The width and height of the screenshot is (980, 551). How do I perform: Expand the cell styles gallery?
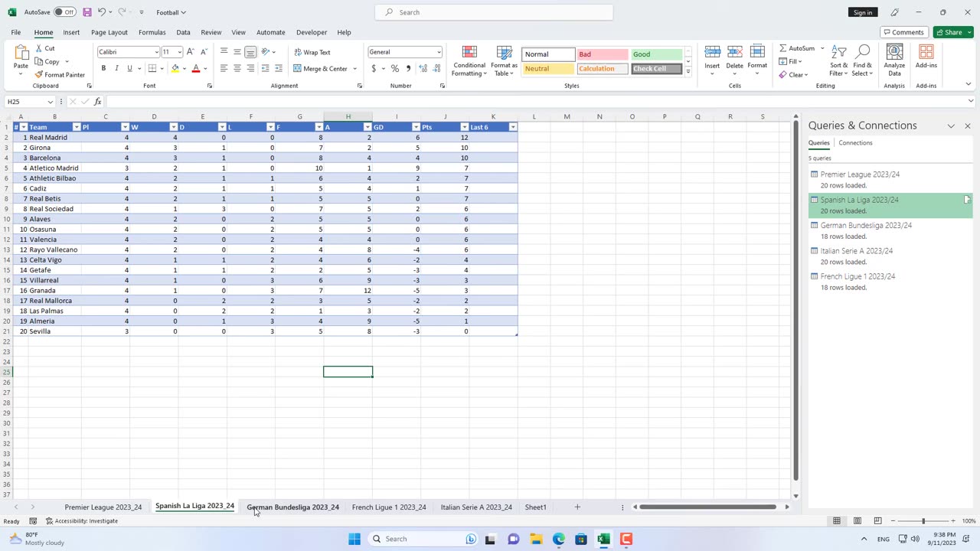tap(688, 72)
